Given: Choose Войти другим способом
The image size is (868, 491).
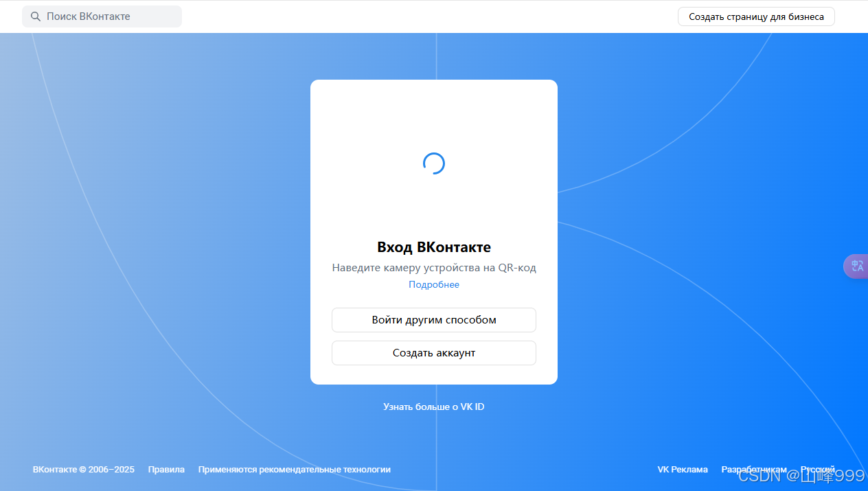Looking at the screenshot, I should [434, 320].
